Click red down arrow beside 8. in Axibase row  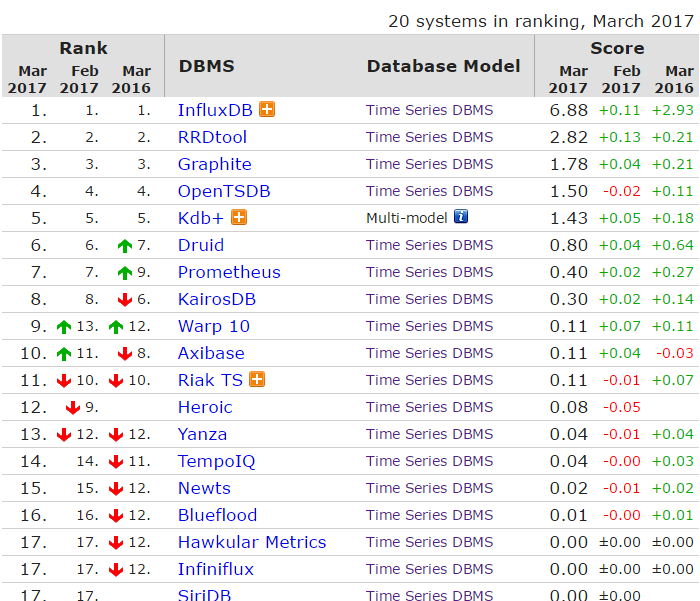(x=125, y=354)
